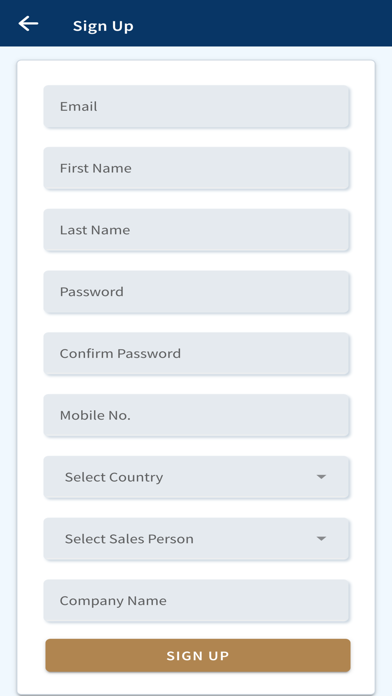The width and height of the screenshot is (392, 696).
Task: Click the Mobile No. input field
Action: pos(196,415)
